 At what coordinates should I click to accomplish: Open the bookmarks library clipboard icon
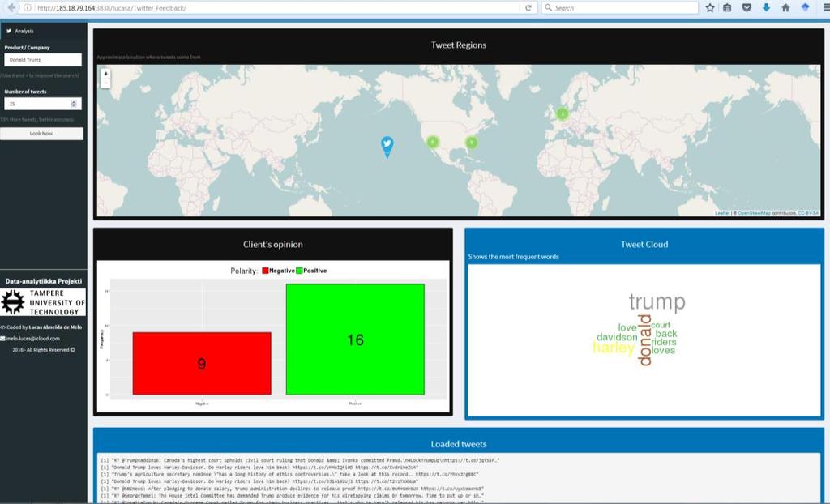click(x=727, y=7)
